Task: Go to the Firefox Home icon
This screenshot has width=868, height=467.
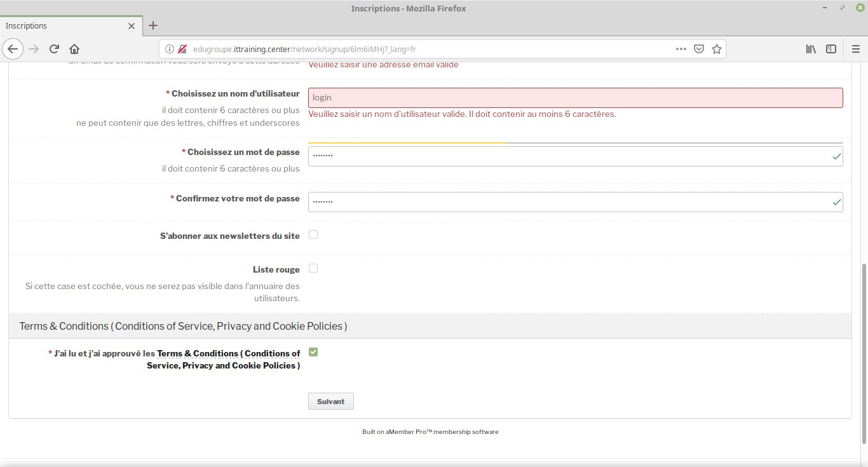Action: pos(74,49)
